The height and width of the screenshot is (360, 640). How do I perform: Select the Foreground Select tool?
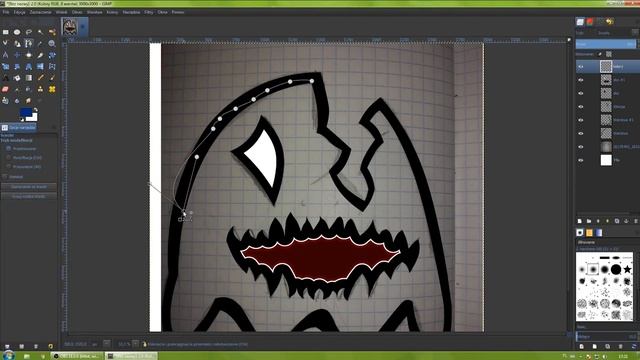pyautogui.click(x=17, y=43)
